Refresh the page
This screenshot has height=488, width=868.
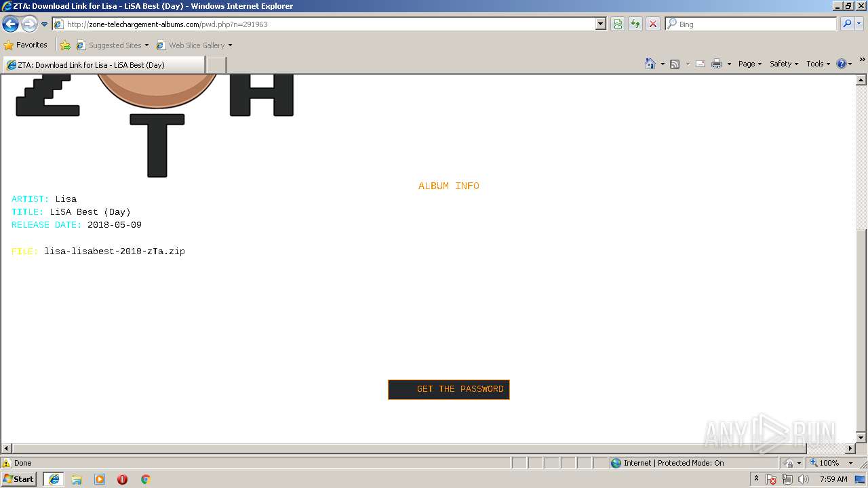(635, 24)
